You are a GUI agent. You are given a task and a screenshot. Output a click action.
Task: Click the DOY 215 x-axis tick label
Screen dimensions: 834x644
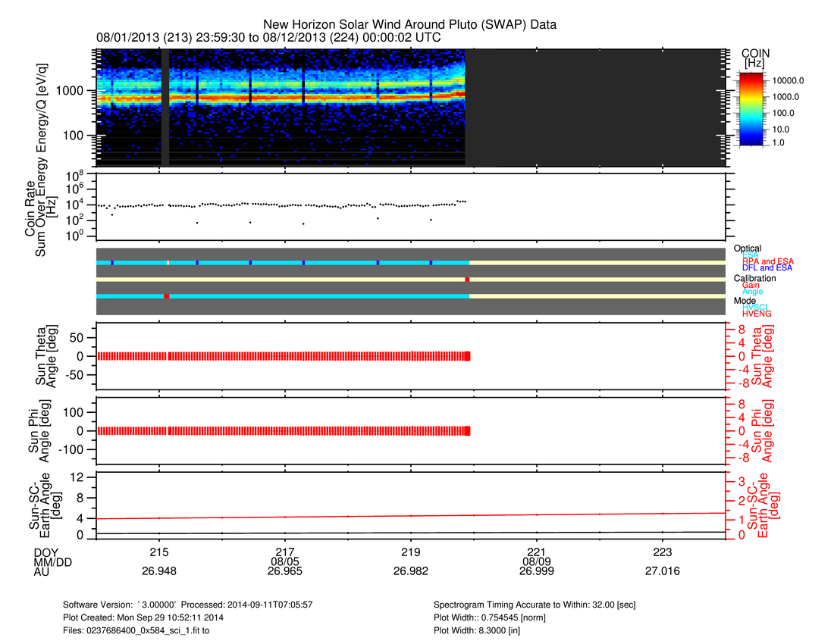158,551
